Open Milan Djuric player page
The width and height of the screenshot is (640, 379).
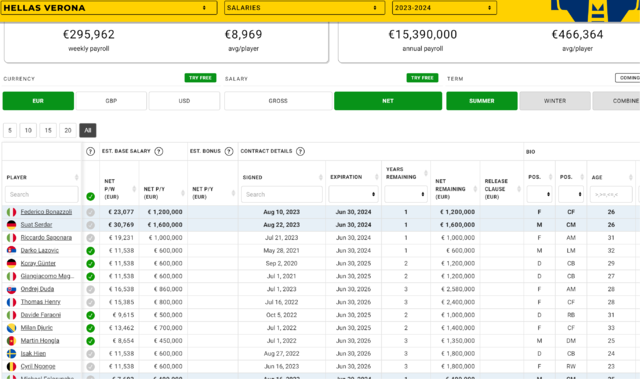tap(36, 328)
